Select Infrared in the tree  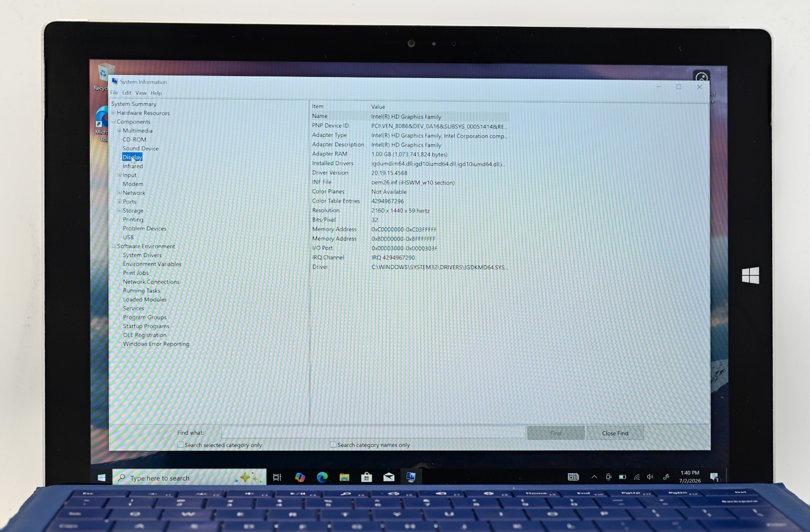point(133,166)
